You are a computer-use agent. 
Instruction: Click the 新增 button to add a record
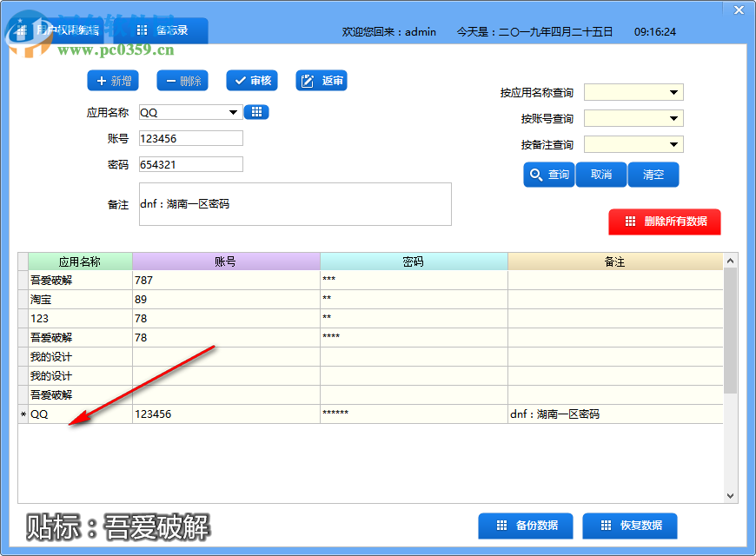(113, 80)
